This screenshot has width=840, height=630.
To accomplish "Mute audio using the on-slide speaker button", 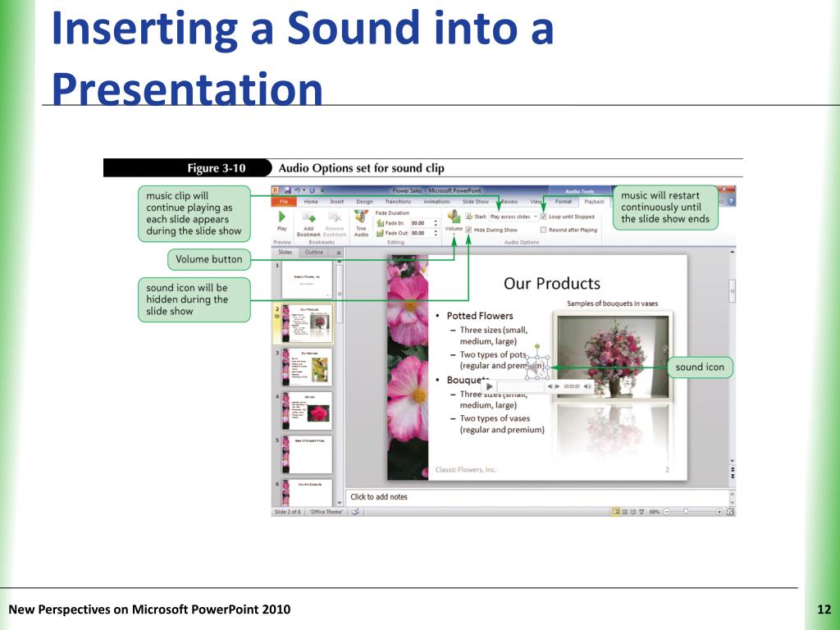I will [587, 386].
